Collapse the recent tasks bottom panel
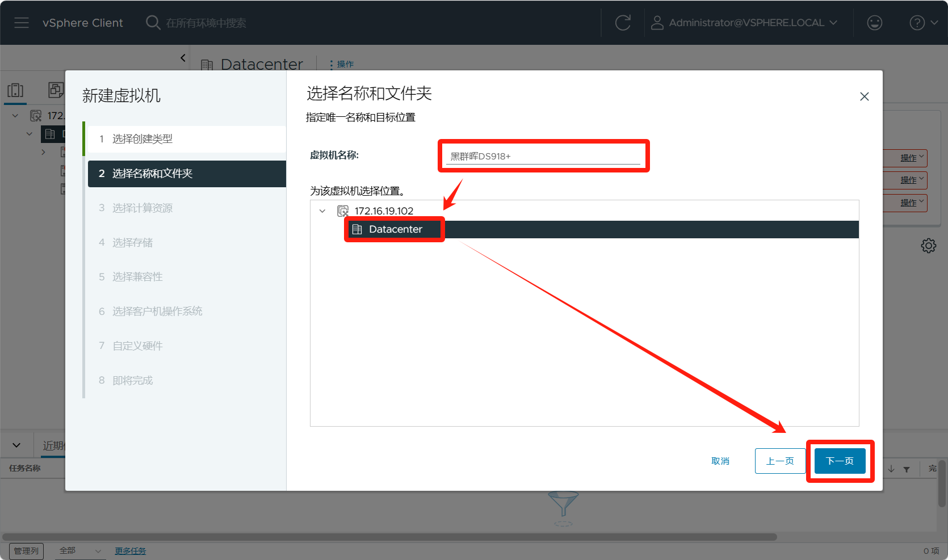 pos(16,445)
